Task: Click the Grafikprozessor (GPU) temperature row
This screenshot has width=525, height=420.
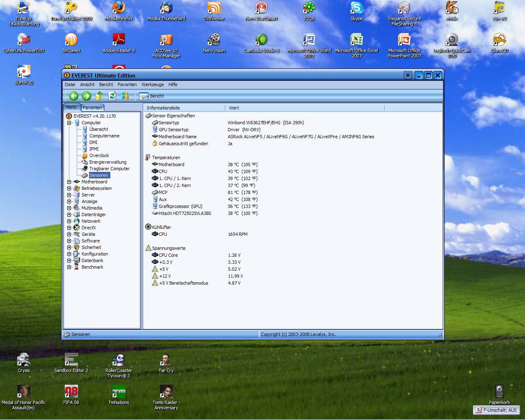Action: [x=205, y=206]
